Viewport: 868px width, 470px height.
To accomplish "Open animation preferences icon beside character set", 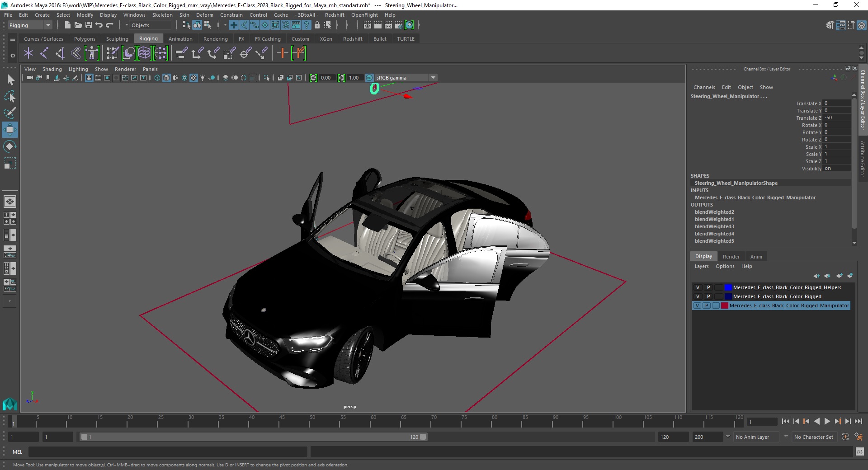I will (x=859, y=437).
